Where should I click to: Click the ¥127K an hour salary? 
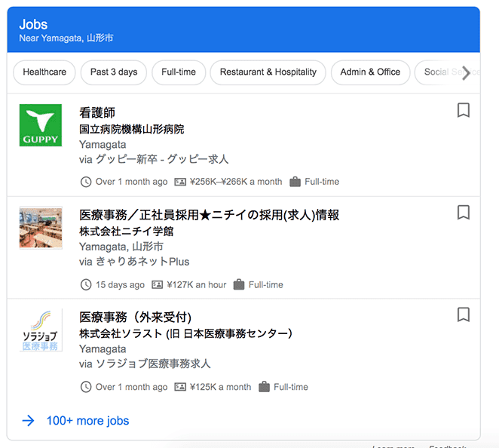(x=196, y=284)
